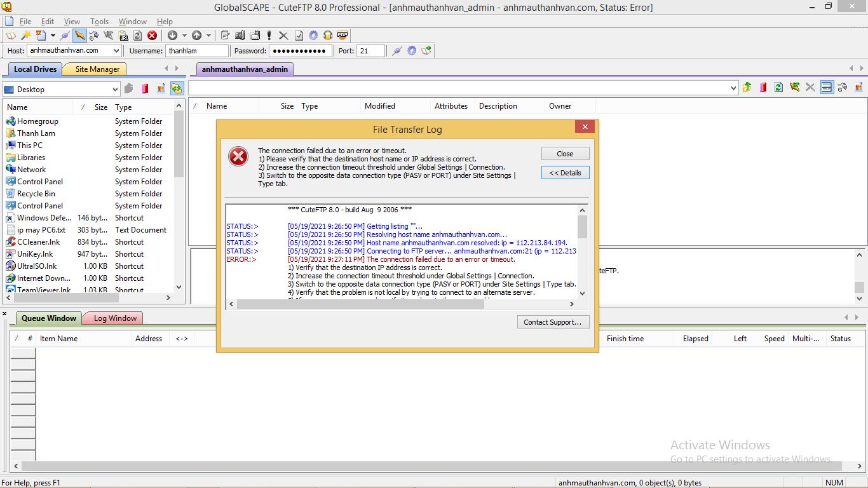The width and height of the screenshot is (868, 488).
Task: Click the Contact Support... button
Action: (552, 322)
